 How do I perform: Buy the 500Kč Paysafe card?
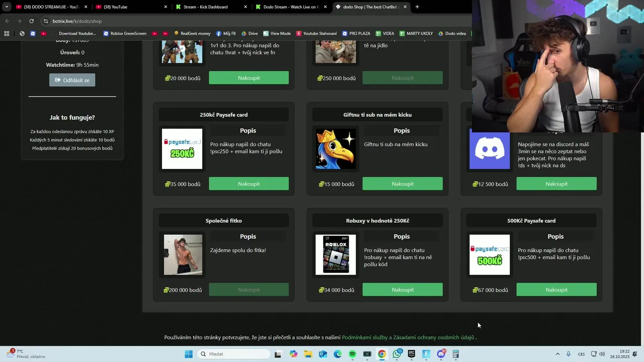(556, 290)
